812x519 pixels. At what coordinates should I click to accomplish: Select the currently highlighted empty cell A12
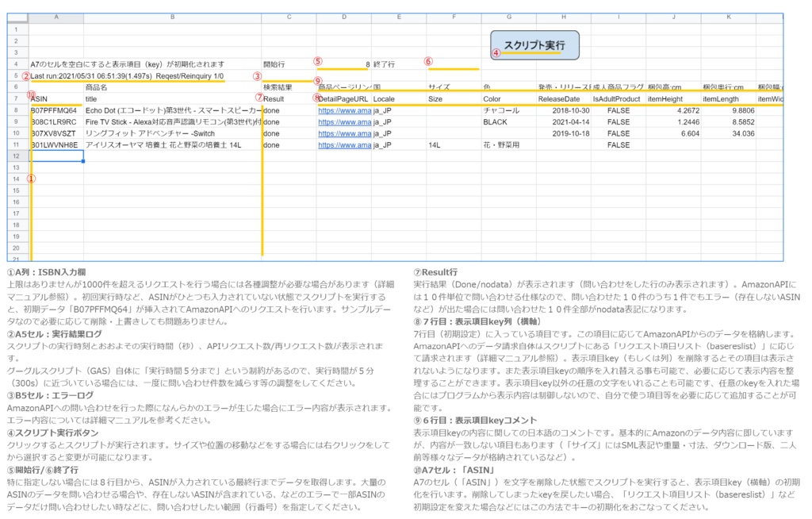click(x=56, y=156)
